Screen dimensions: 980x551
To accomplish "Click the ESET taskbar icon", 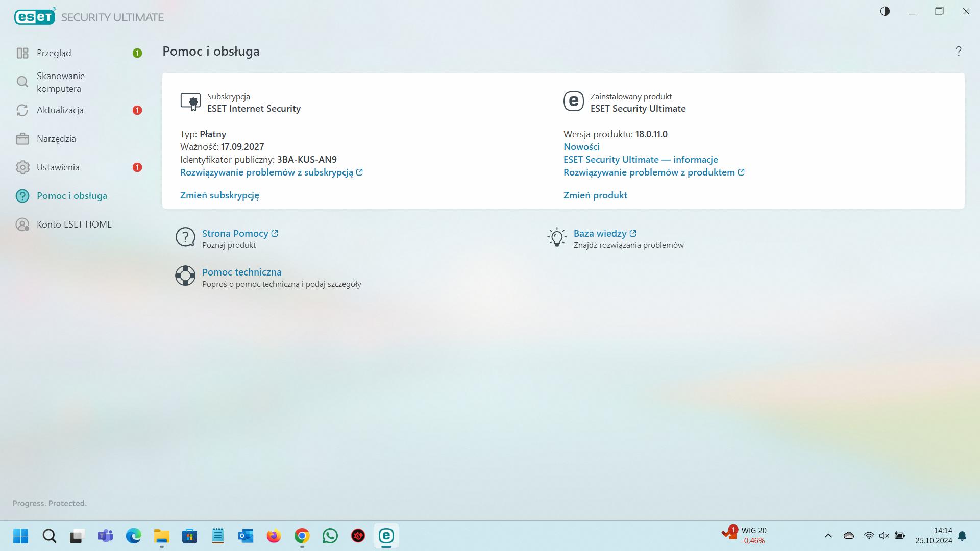I will (386, 536).
